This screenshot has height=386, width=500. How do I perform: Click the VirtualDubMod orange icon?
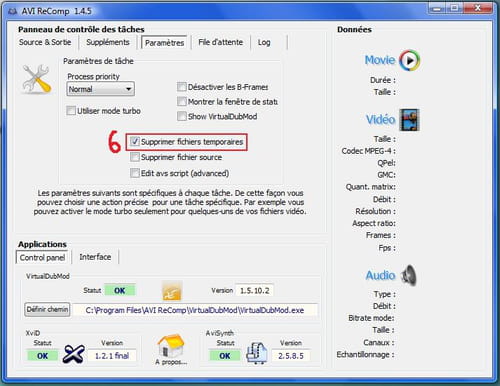pos(172,291)
